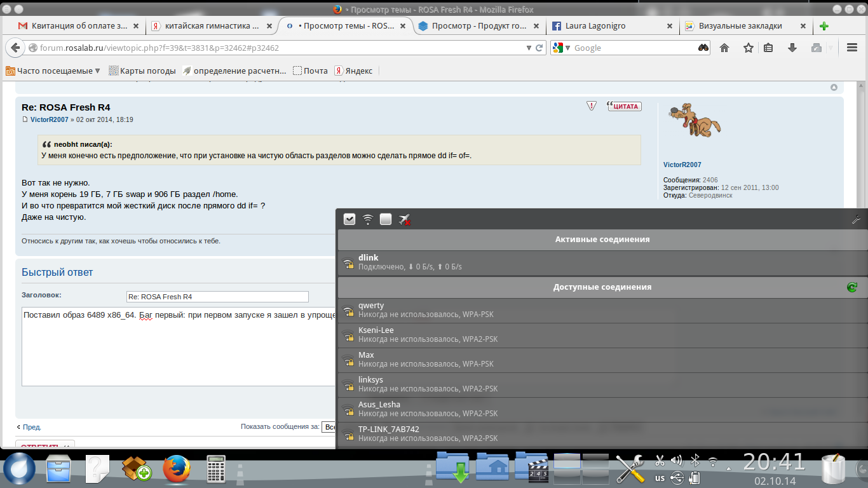Open the 'определение расчетн...' bookmark
This screenshot has height=488, width=868.
pos(234,71)
